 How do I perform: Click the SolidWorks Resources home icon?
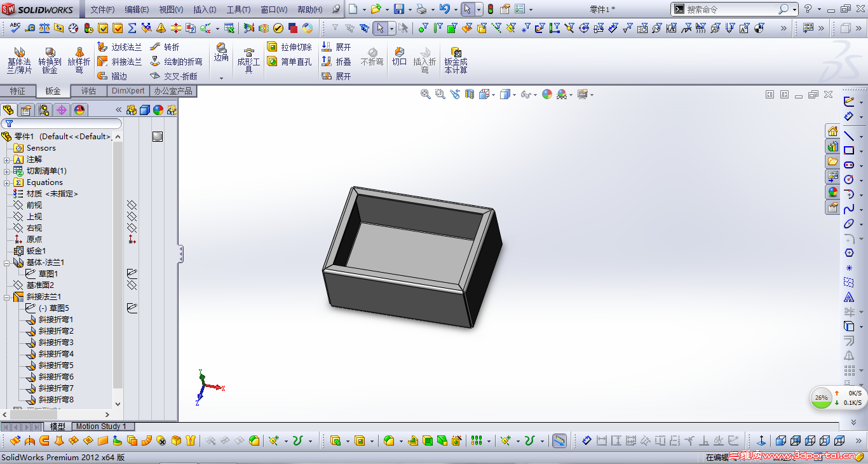point(832,132)
